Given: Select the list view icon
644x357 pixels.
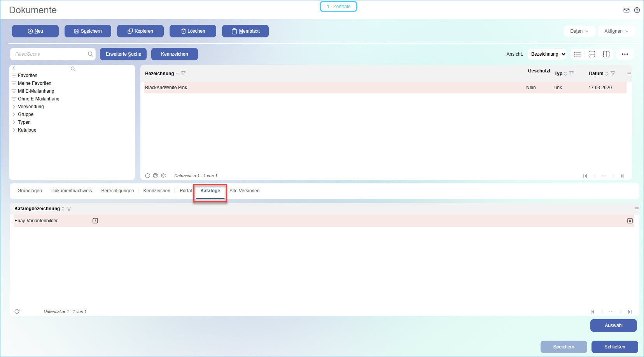Looking at the screenshot, I should tap(577, 54).
